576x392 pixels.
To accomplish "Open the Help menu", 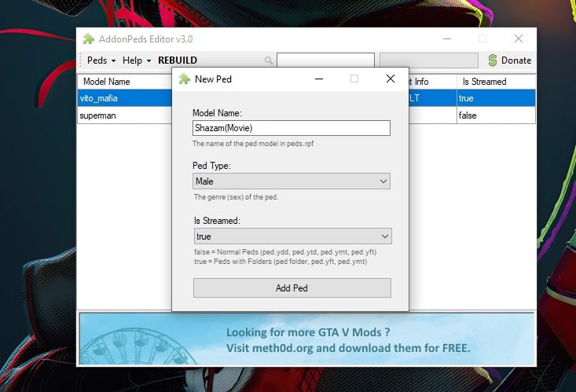I will pos(137,60).
